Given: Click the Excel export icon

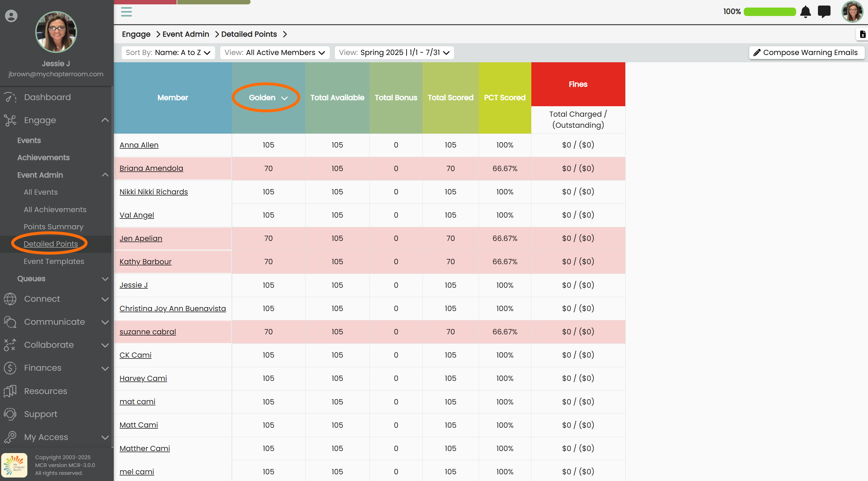Looking at the screenshot, I should pyautogui.click(x=862, y=34).
